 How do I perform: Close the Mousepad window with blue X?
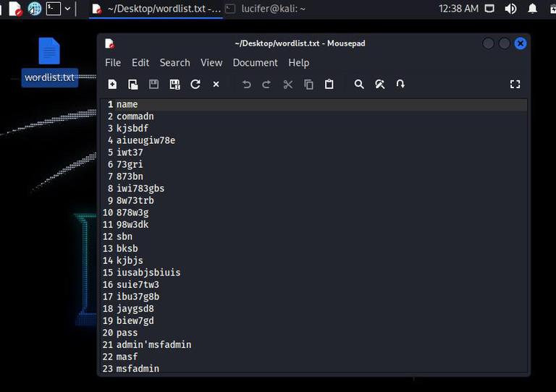521,43
